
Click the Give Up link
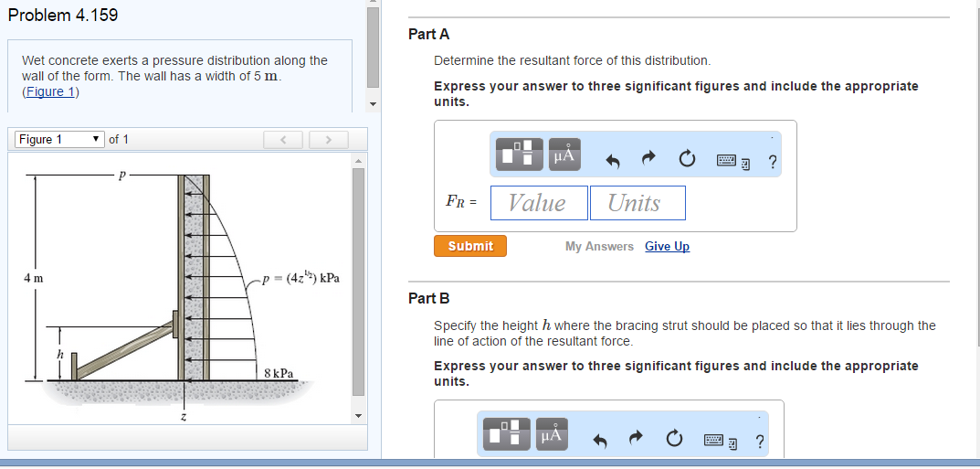pos(668,246)
